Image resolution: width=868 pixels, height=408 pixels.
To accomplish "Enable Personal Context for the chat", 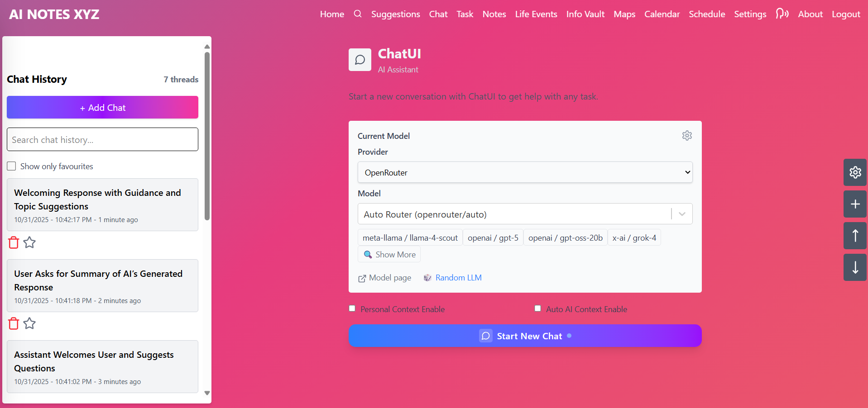I will point(352,308).
